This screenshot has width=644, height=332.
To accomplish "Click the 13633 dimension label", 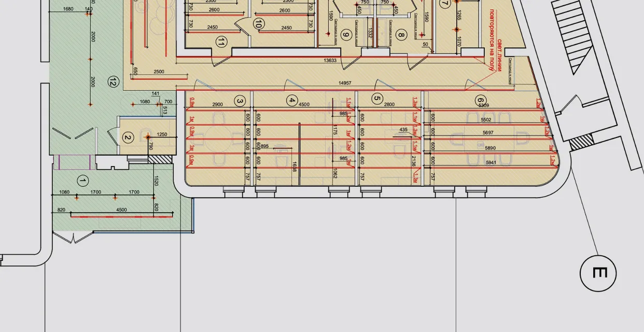I will [331, 61].
